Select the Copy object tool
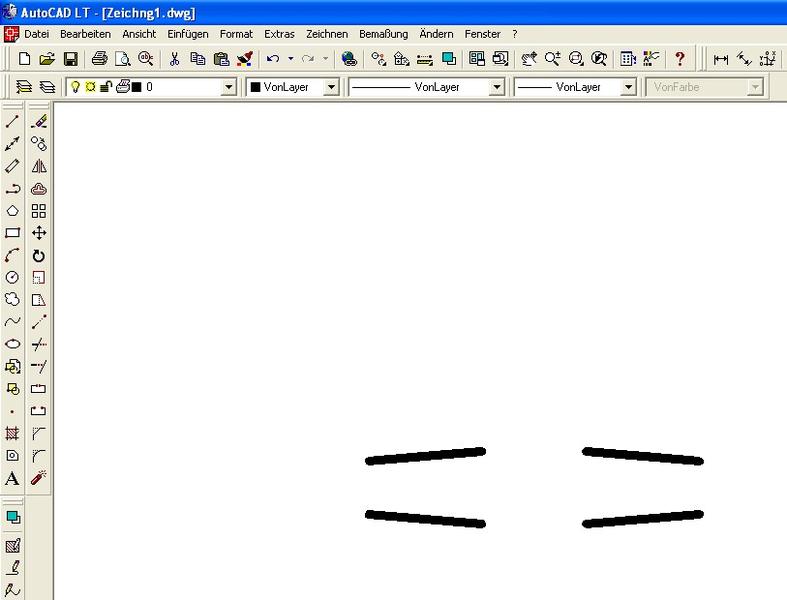Image resolution: width=787 pixels, height=600 pixels. (39, 144)
